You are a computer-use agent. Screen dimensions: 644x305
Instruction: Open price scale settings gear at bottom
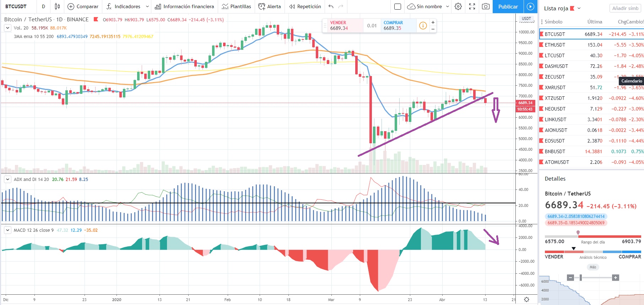[x=526, y=300]
